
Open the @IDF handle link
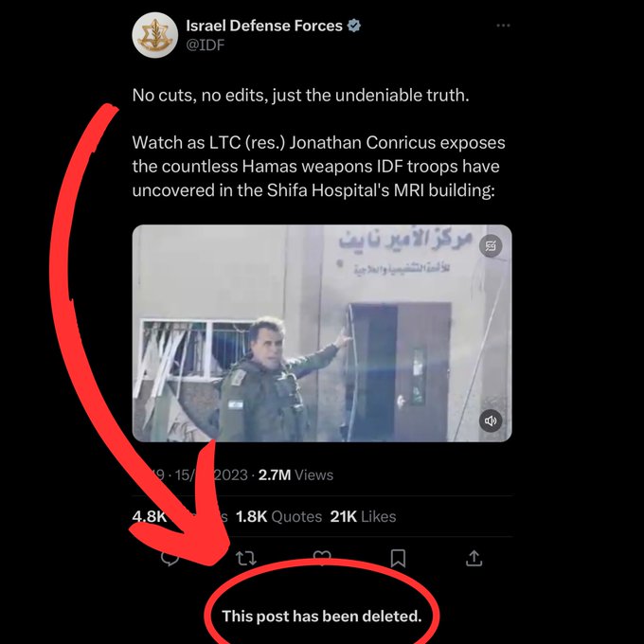click(206, 45)
